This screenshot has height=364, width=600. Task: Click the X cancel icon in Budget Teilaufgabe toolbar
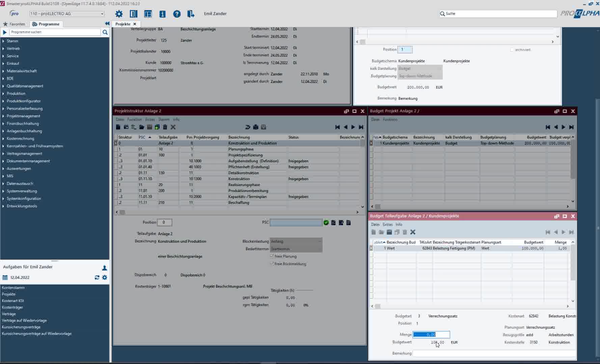(413, 232)
